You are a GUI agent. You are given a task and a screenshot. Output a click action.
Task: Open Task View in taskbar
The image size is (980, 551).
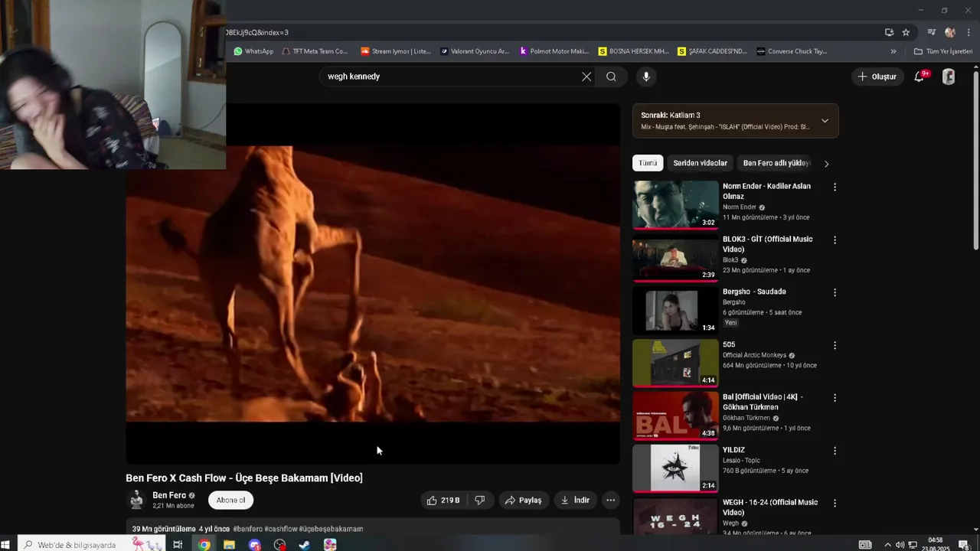coord(178,545)
